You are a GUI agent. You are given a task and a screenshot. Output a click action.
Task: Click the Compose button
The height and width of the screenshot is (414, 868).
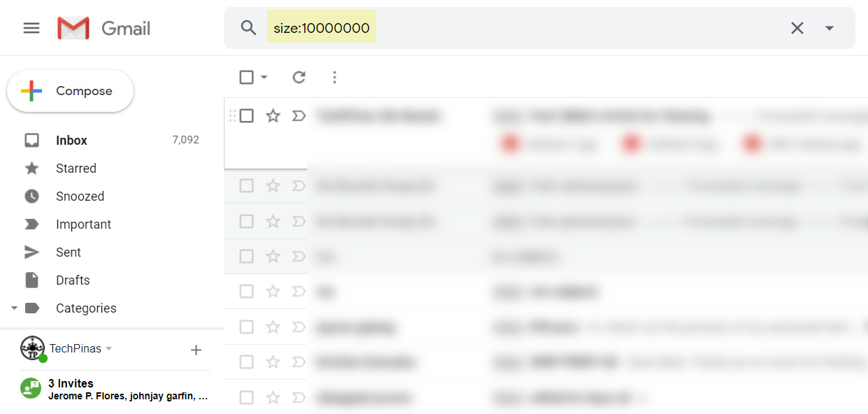coord(70,91)
